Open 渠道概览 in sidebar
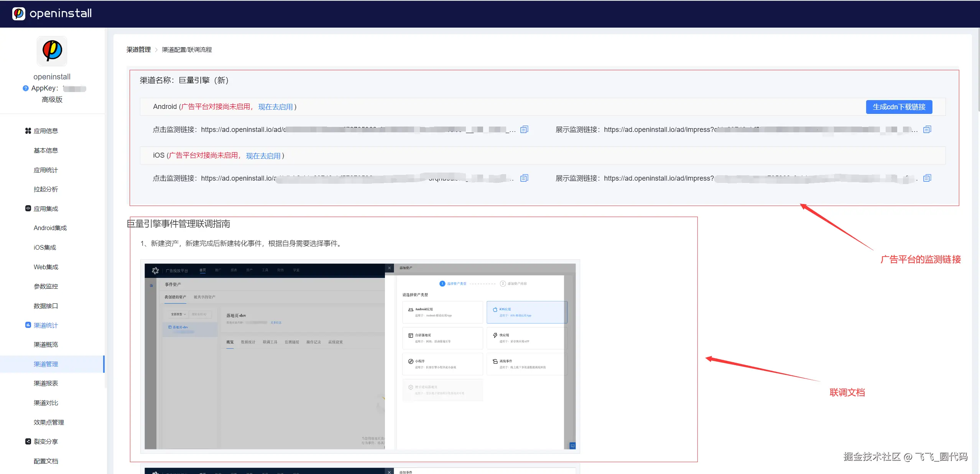 [46, 345]
